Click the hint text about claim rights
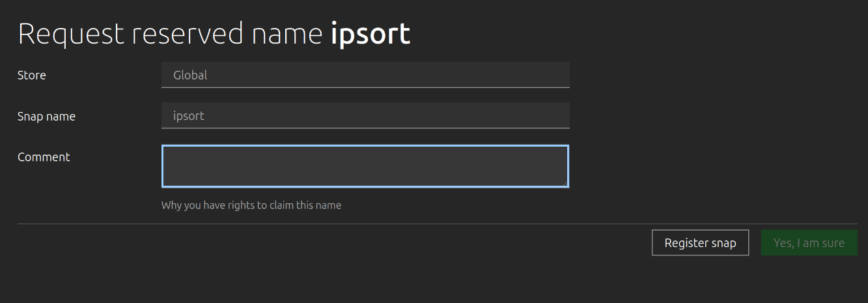The height and width of the screenshot is (303, 868). (x=251, y=205)
